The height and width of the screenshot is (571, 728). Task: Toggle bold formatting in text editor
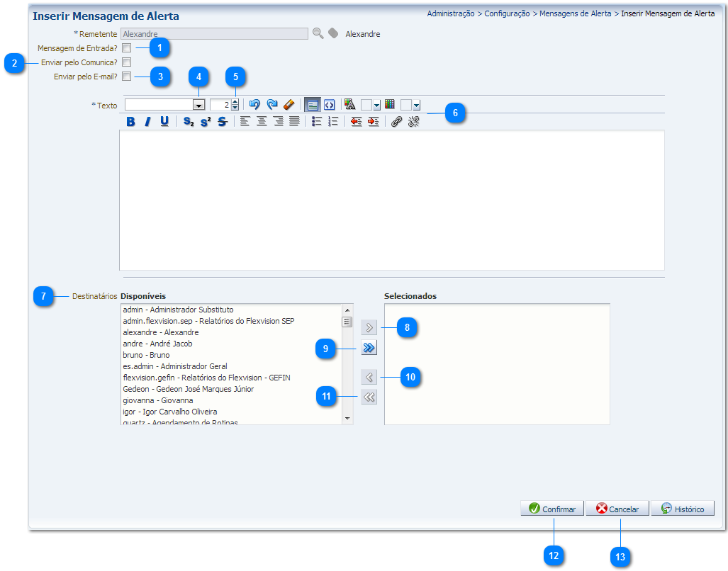[x=130, y=122]
